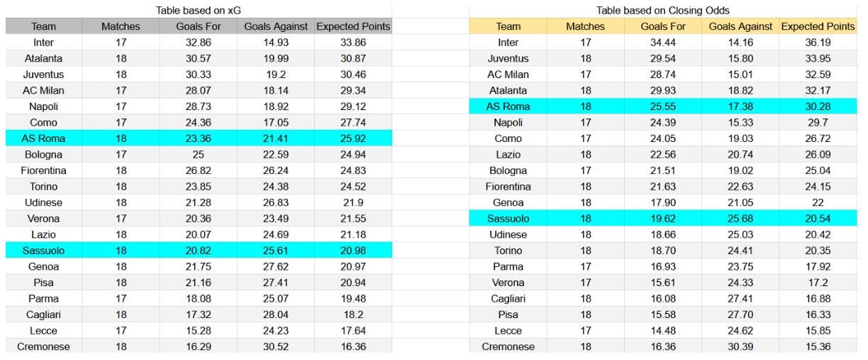Click the 'Table based on xG' title
The height and width of the screenshot is (360, 868).
coord(199,11)
